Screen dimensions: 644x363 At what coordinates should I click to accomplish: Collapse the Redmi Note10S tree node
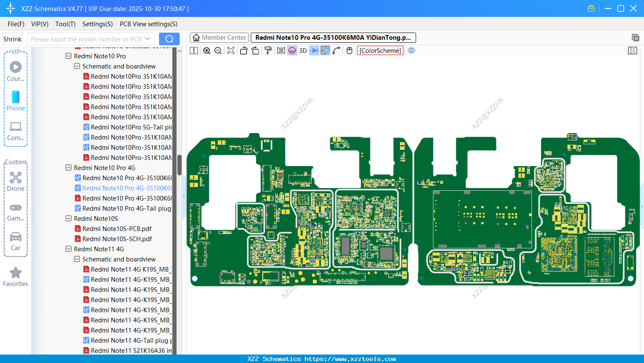click(x=69, y=219)
